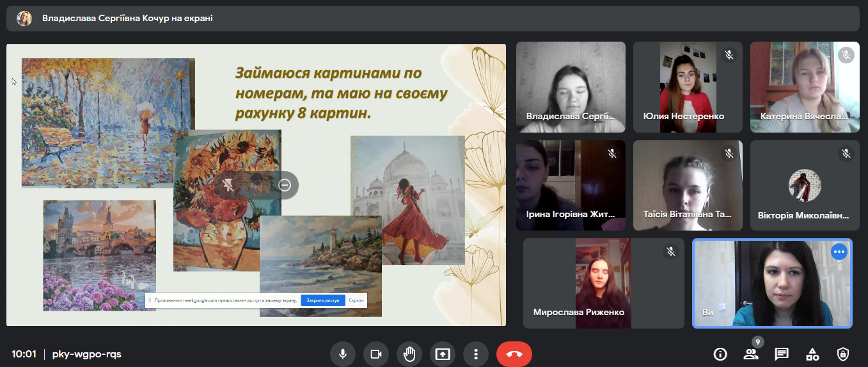Click the muted mic icon on Таїсія Віталіївна's tile
The width and height of the screenshot is (868, 367).
pos(729,154)
